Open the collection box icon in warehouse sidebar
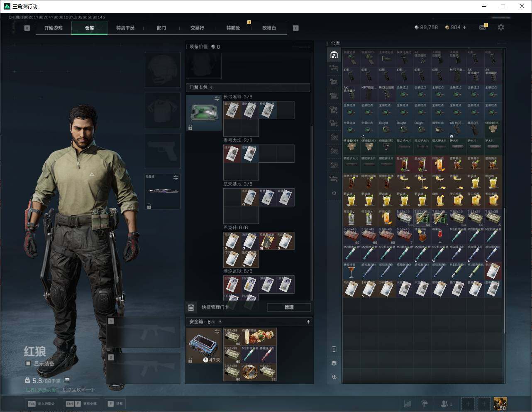This screenshot has height=412, width=532. pos(334,349)
